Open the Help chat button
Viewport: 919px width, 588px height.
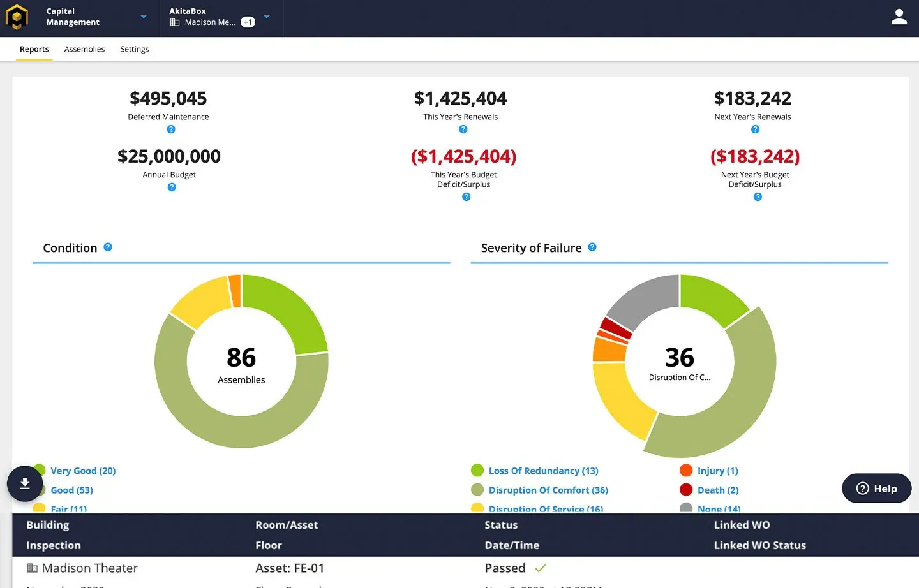click(x=877, y=489)
